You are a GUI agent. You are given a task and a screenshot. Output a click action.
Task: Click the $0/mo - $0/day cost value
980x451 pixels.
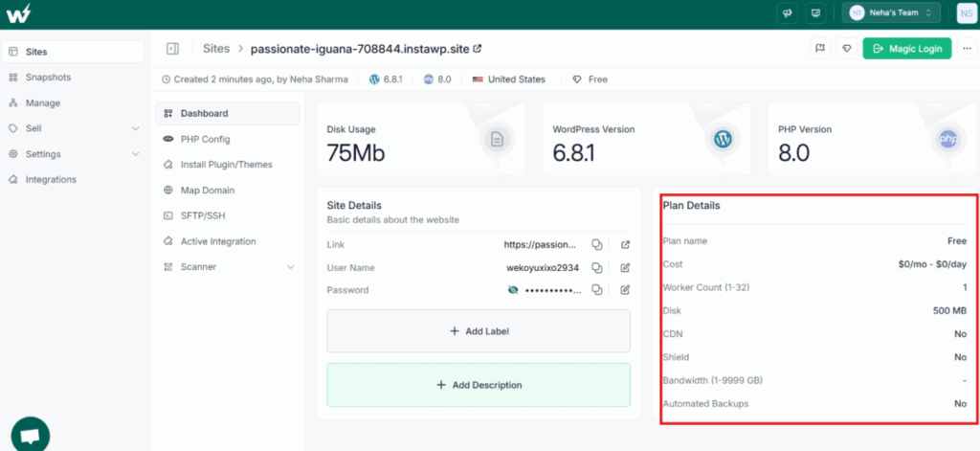(x=932, y=264)
